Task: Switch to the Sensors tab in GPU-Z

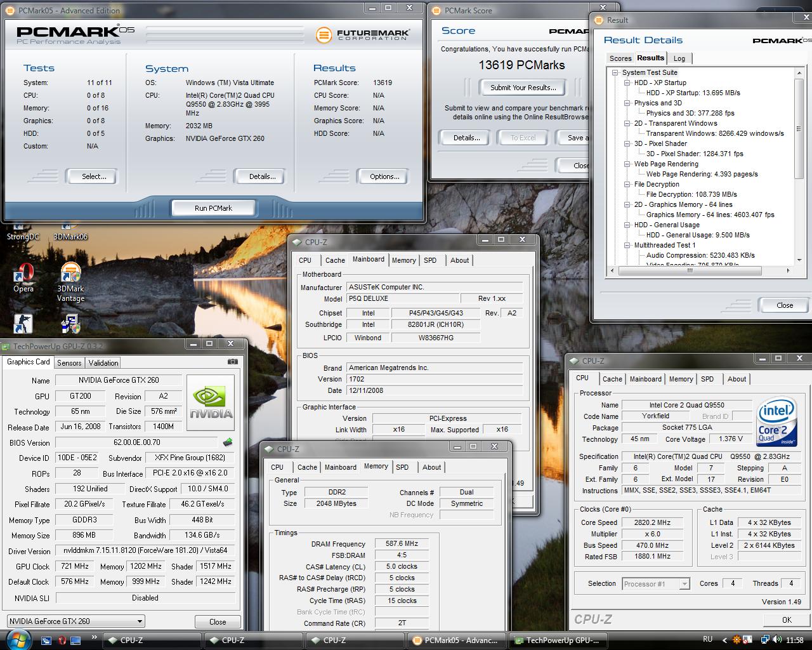Action: click(69, 363)
